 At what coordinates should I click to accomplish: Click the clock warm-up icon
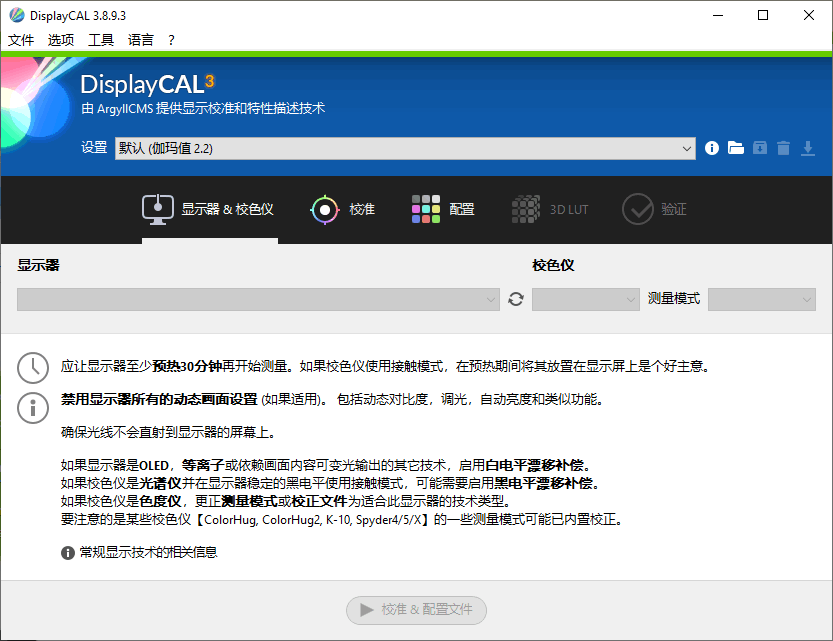point(33,367)
